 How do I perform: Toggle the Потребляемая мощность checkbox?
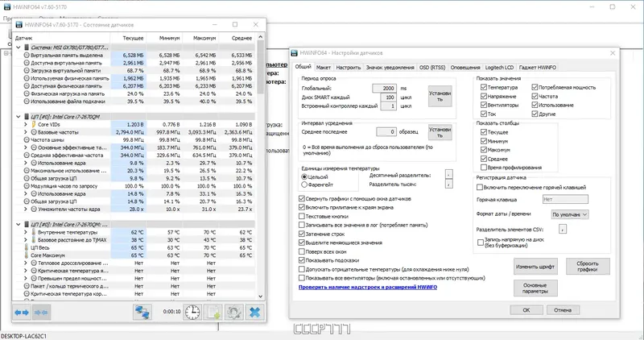click(x=535, y=87)
